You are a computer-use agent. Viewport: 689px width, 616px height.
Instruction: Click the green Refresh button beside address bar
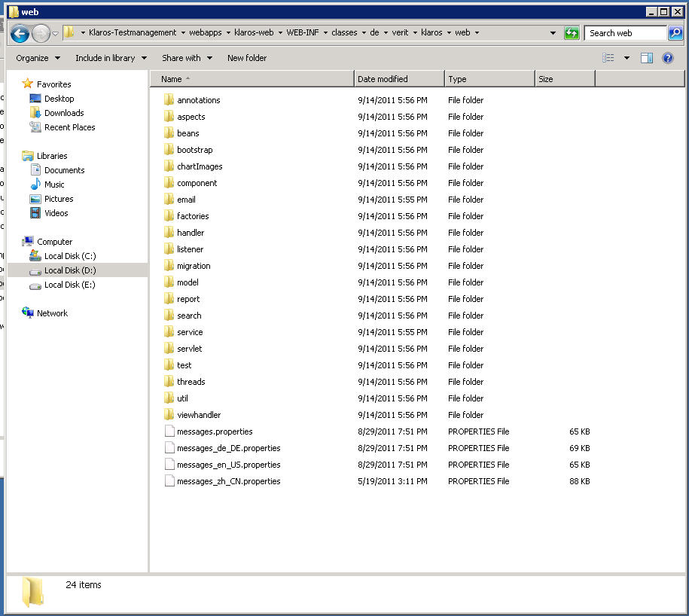572,33
